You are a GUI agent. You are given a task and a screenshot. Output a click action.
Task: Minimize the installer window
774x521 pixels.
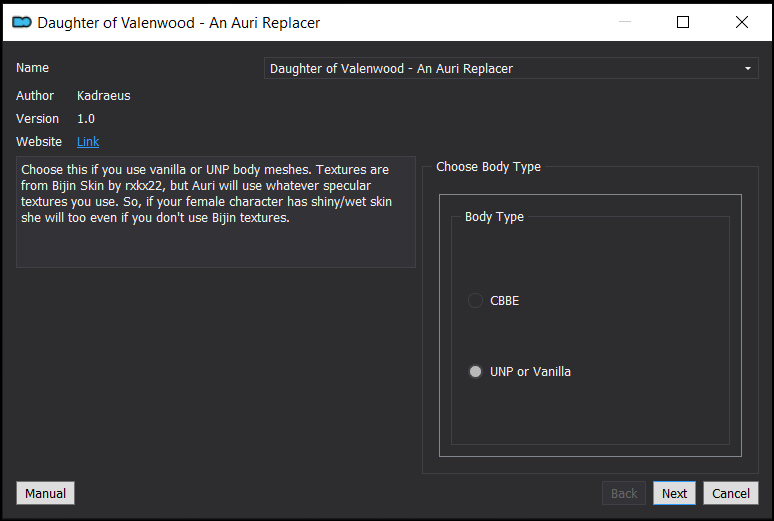click(x=625, y=22)
